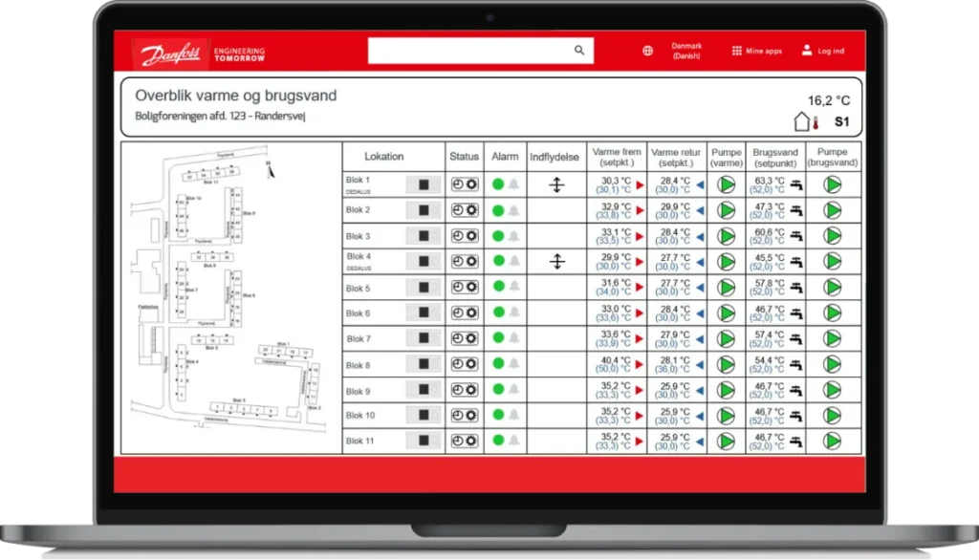
Task: Click the Blok 2 heating pump play icon
Action: 726,210
